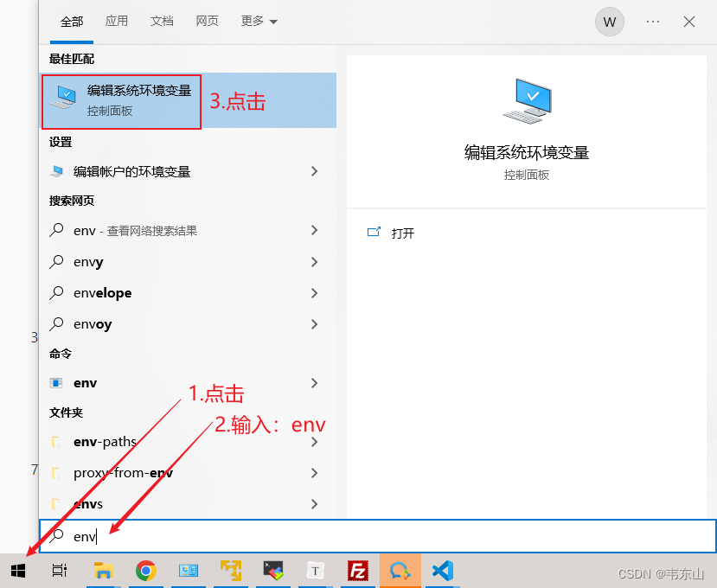Screen dimensions: 717x588
Task: Click the folder icon next to proxy-from-env
Action: tap(57, 472)
